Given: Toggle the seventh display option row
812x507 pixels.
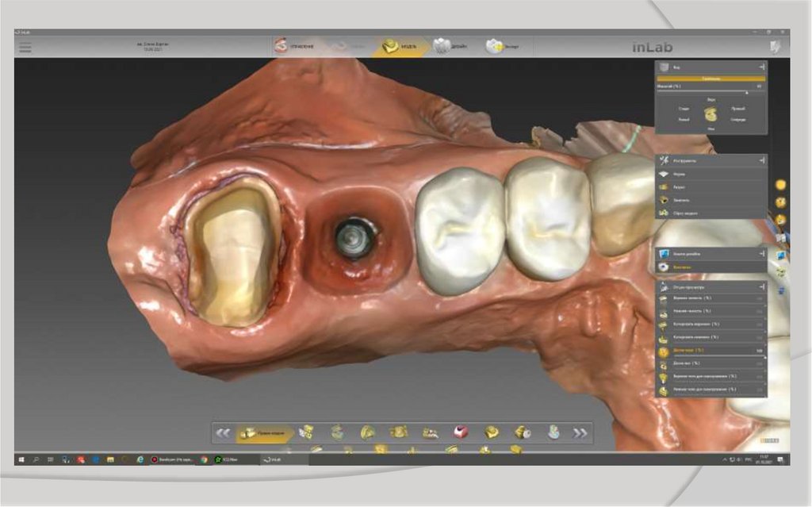Looking at the screenshot, I should pyautogui.click(x=711, y=377).
